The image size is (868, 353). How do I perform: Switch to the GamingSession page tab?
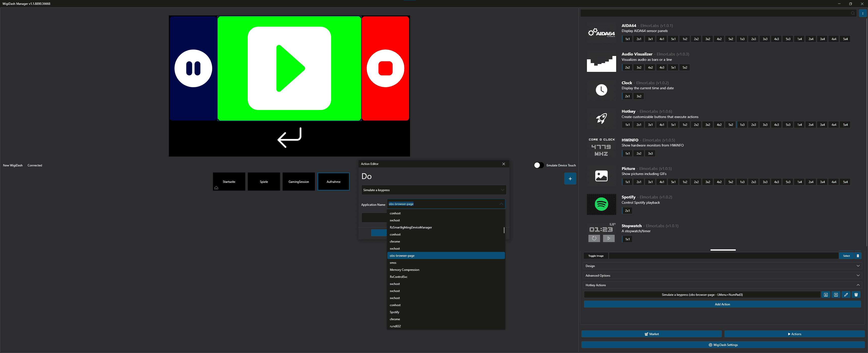[299, 182]
